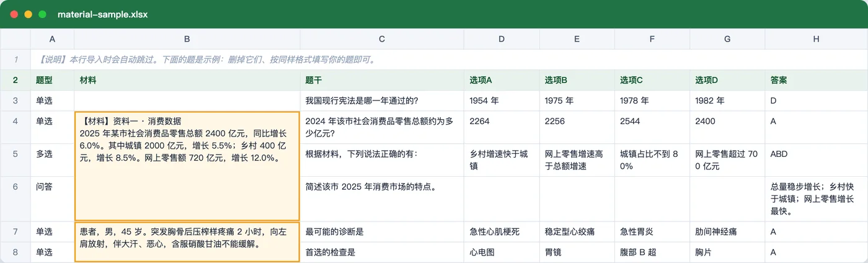
Task: Click the 选项D header cell
Action: [x=727, y=80]
